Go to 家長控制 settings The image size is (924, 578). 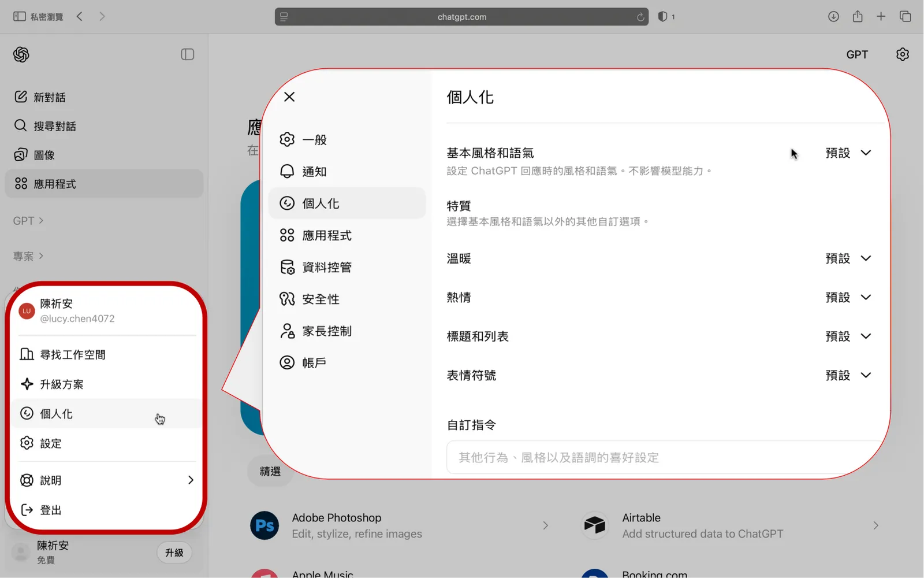(327, 331)
